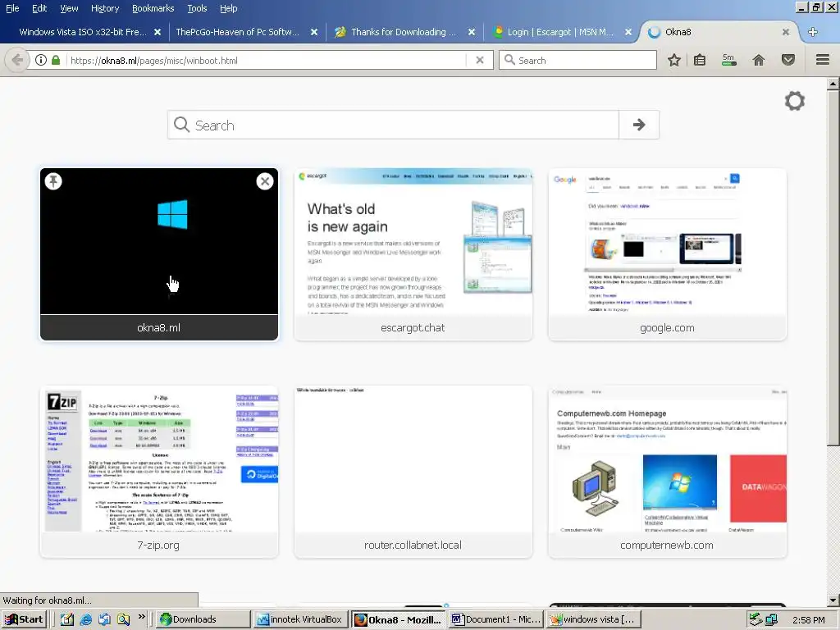Viewport: 840px width, 630px height.
Task: Go back with the back arrow
Action: click(17, 60)
